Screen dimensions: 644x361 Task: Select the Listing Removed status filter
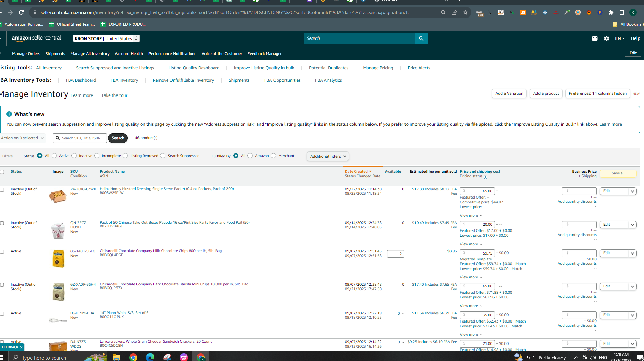(125, 156)
